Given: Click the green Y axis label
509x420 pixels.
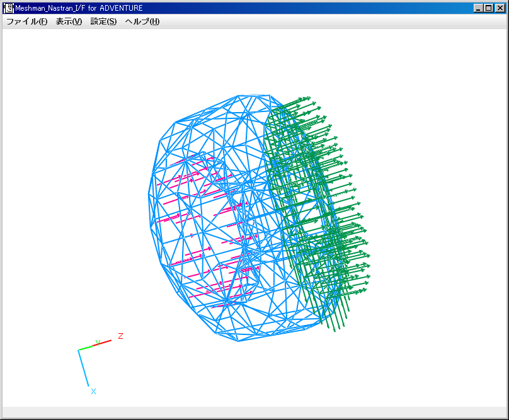Looking at the screenshot, I should tap(98, 343).
